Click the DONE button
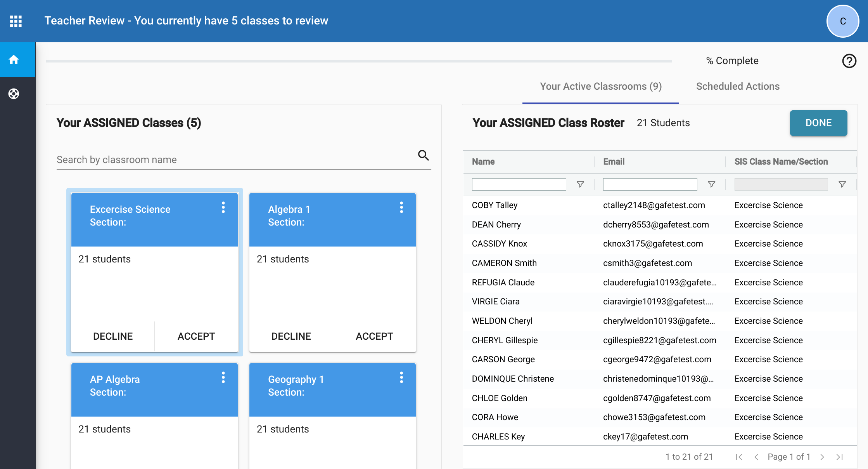868x469 pixels. click(818, 123)
